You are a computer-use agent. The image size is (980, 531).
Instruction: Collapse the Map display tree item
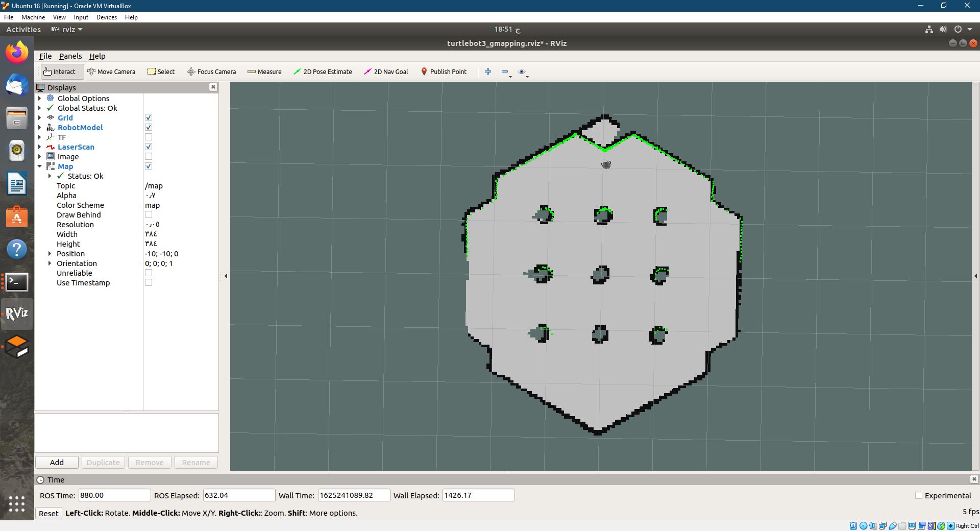(x=40, y=166)
